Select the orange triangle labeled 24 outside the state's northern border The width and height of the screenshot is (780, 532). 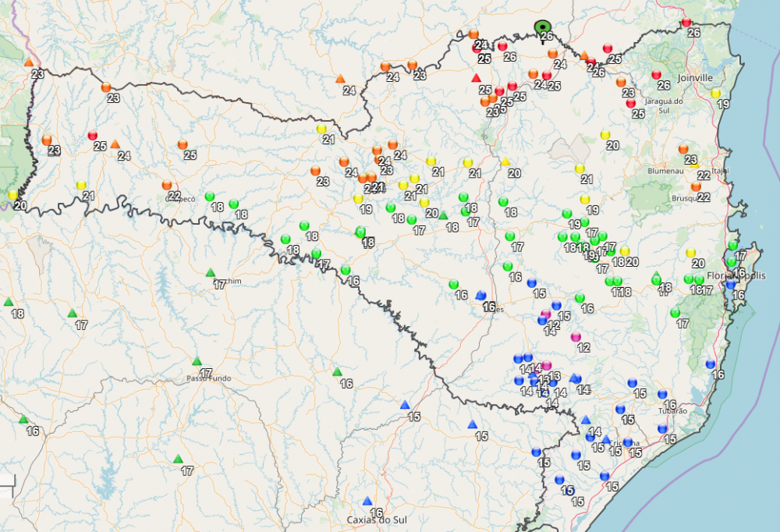(x=340, y=79)
